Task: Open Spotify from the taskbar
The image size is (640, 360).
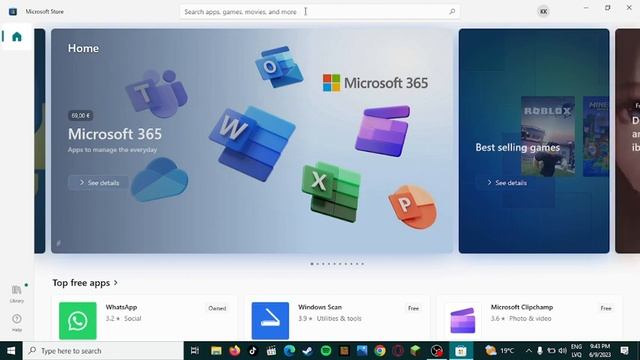Action: point(326,351)
